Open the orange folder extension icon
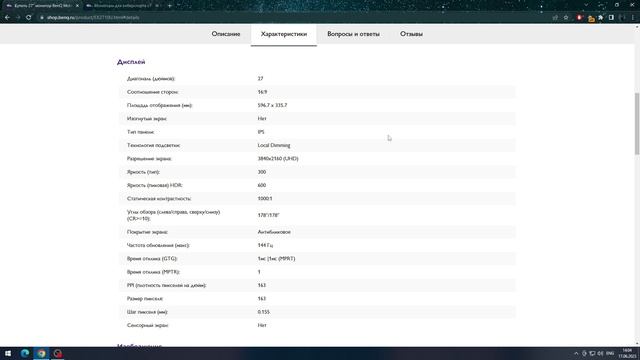The height and width of the screenshot is (360, 640). (591, 18)
